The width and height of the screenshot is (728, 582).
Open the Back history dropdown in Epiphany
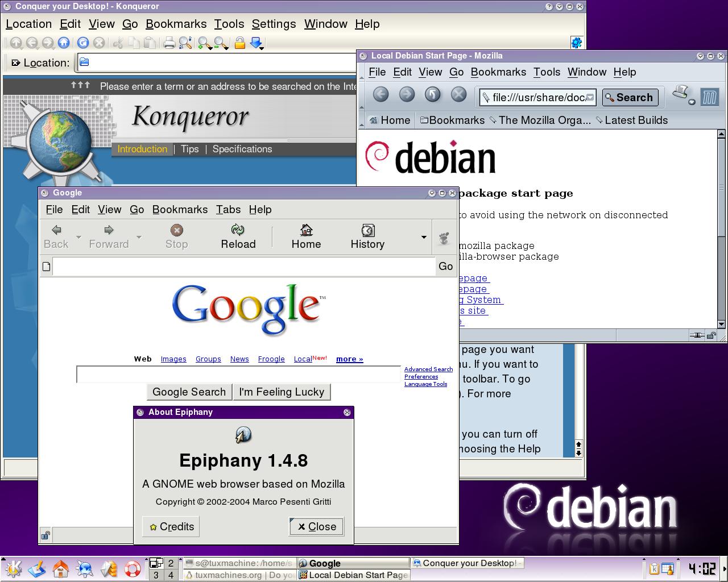(x=78, y=237)
